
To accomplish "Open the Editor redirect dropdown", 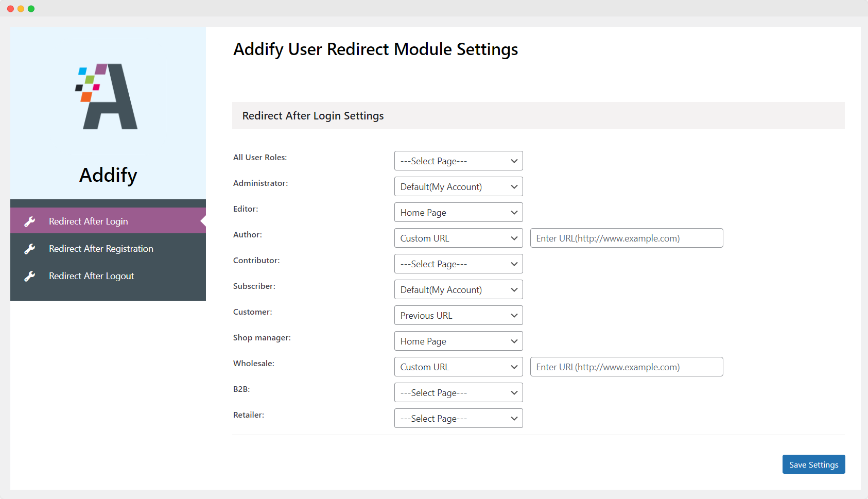I will coord(458,213).
